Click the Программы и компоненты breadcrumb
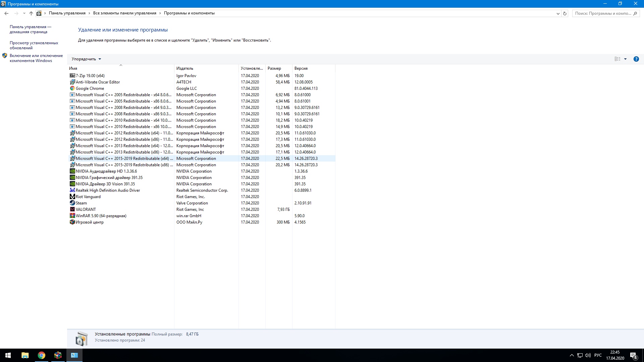 pos(189,13)
